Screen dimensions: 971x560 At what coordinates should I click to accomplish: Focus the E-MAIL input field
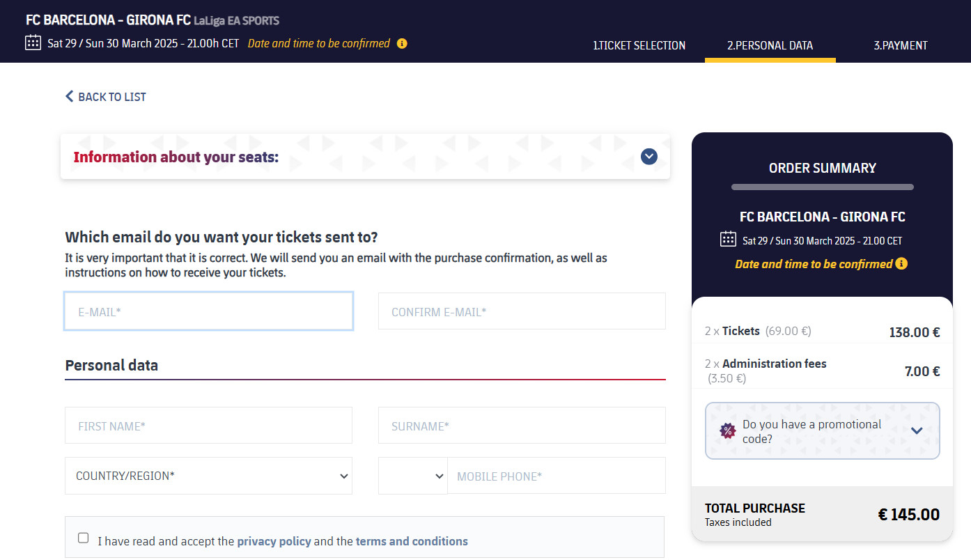[208, 311]
